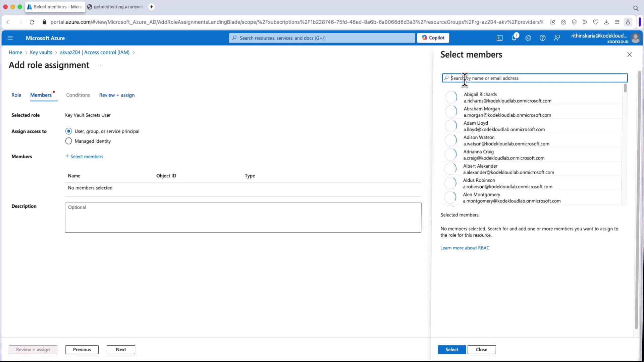This screenshot has width=644, height=362.
Task: Click the member list scrollbar
Action: coord(625,88)
